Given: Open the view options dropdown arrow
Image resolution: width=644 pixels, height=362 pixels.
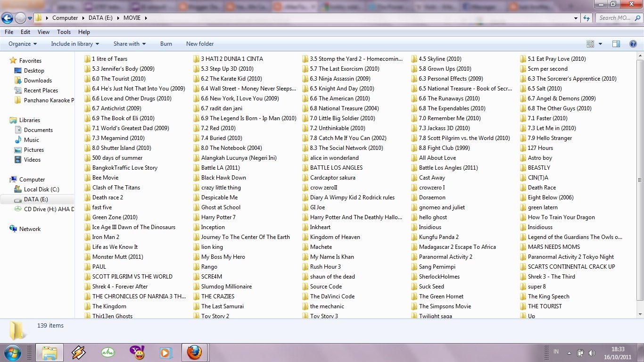Looking at the screenshot, I should point(600,44).
